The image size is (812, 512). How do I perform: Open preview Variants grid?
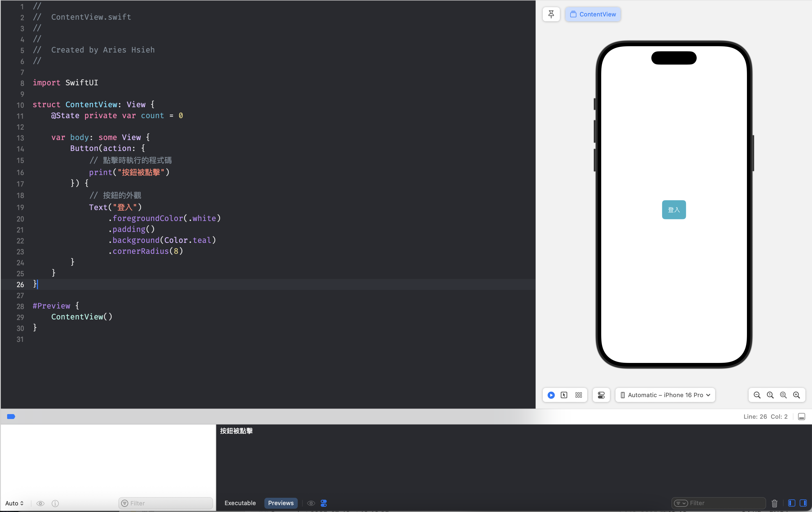(579, 395)
